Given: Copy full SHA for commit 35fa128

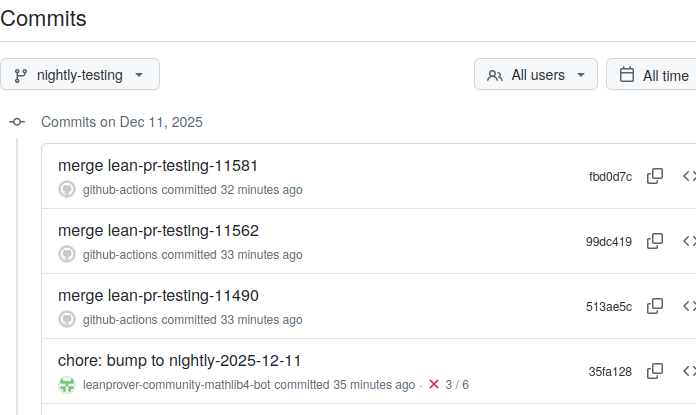Looking at the screenshot, I should tap(655, 371).
